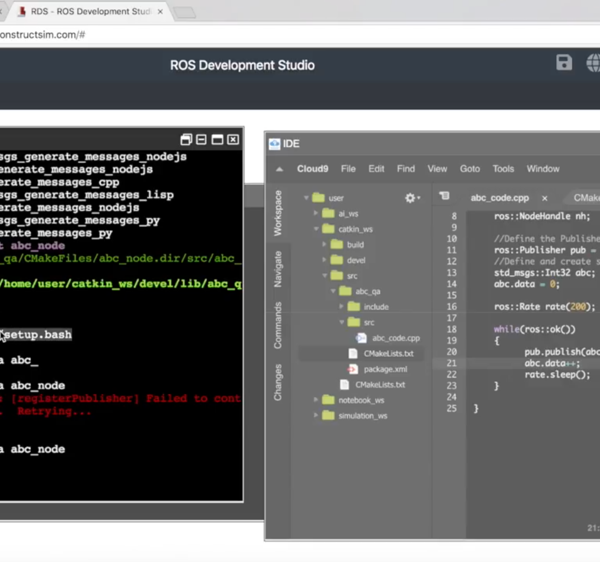Screen dimensions: 600x562
Task: Select the include folder
Action: click(376, 307)
